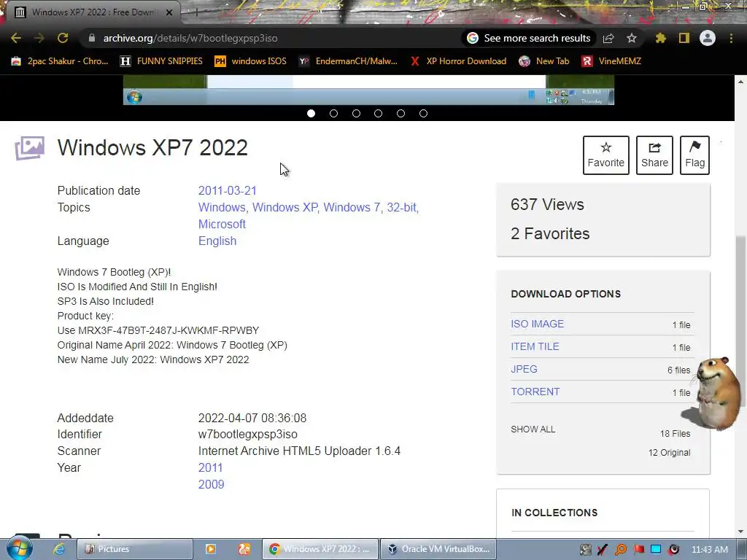
Task: Select the fourth carousel dot
Action: 379,113
